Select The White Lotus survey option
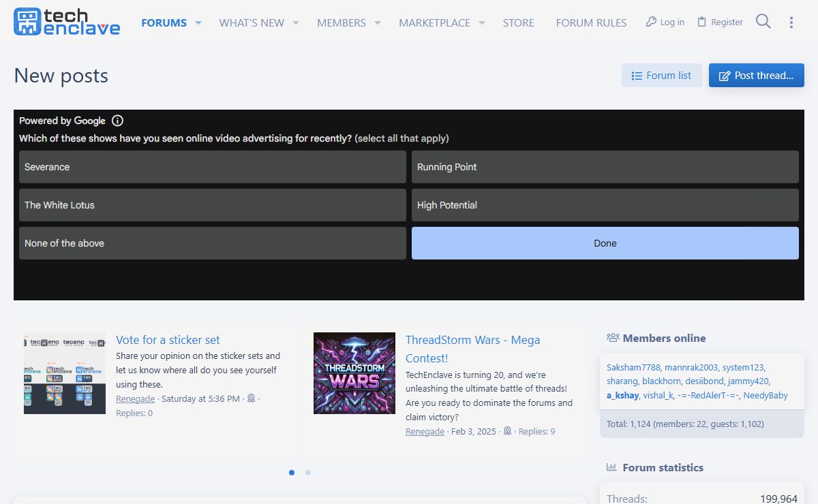Viewport: 818px width, 504px height. click(x=213, y=205)
